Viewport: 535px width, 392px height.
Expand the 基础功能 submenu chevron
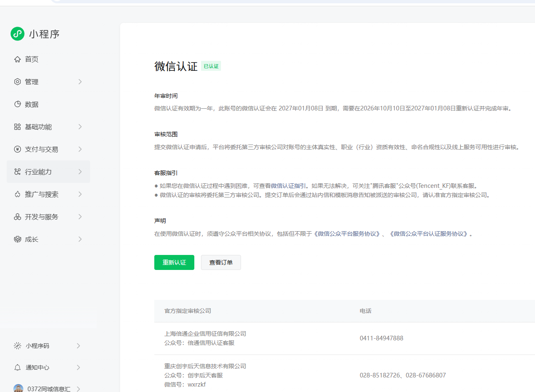(80, 127)
